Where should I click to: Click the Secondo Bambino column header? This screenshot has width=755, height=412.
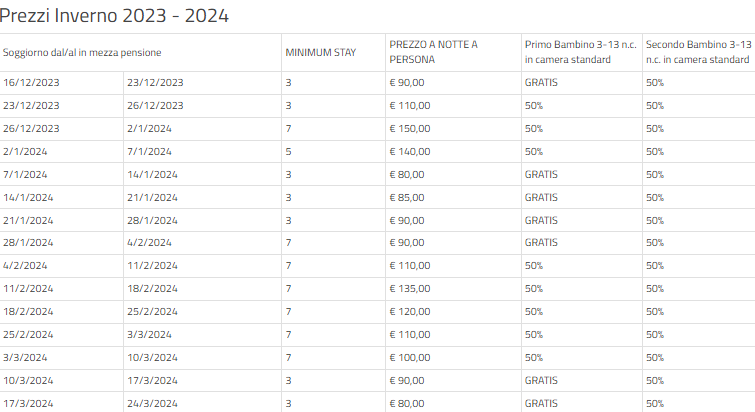point(699,52)
